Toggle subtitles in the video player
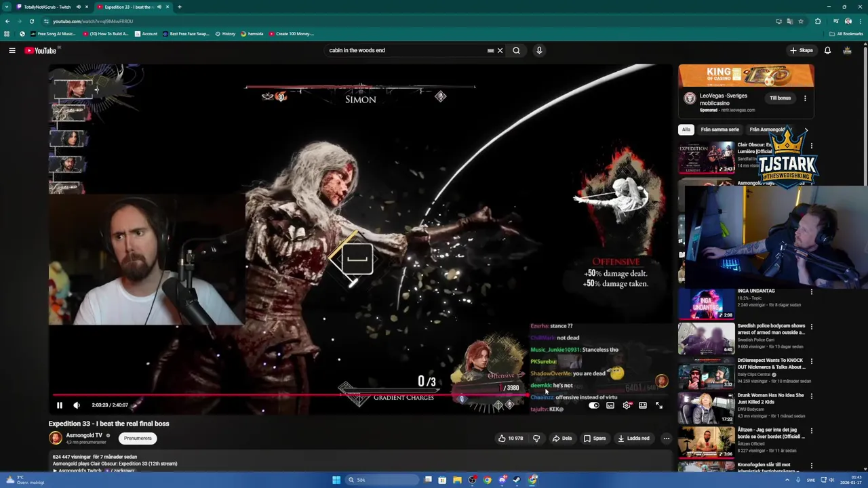868x488 pixels. pos(610,405)
